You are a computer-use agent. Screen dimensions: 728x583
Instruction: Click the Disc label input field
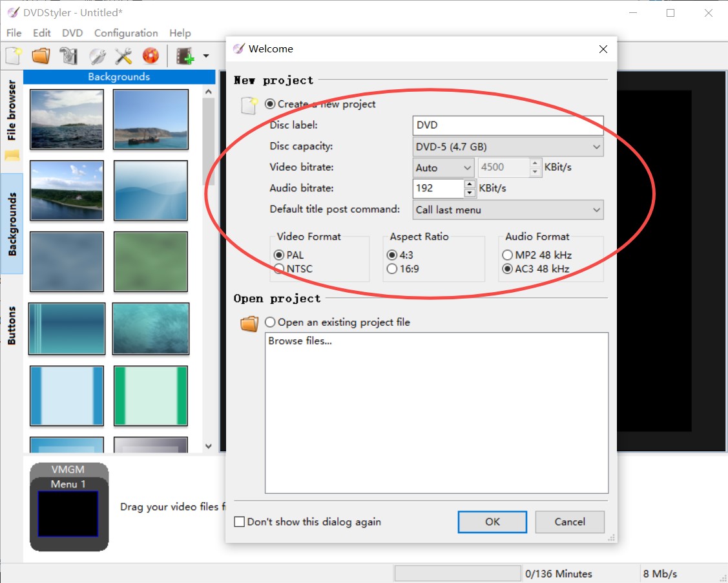[508, 125]
